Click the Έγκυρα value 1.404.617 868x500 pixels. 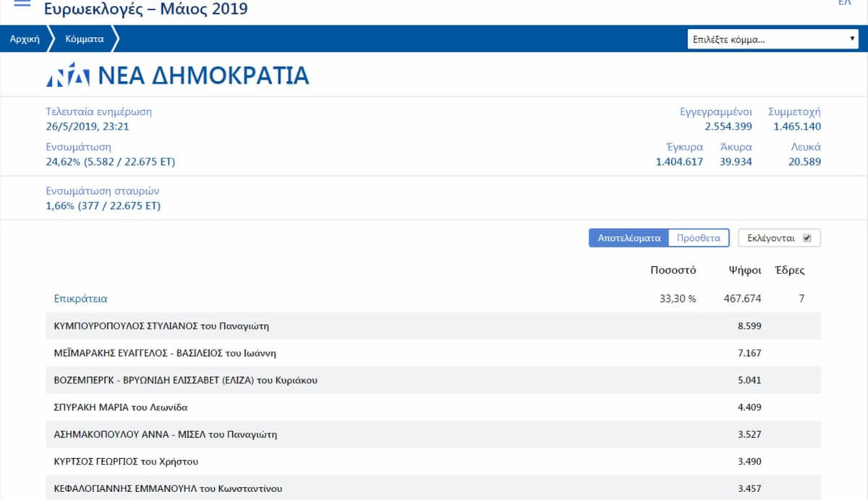[679, 162]
